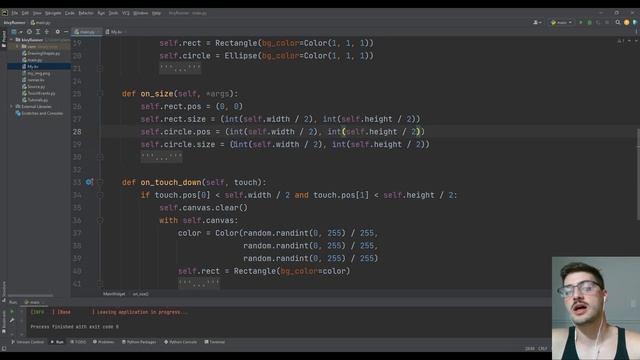Click the inspection widget at editor top-right
This screenshot has height=360, width=640.
(621, 40)
